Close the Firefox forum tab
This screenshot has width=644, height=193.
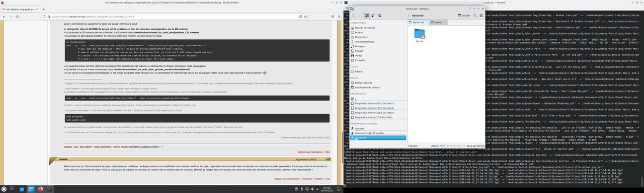[37, 9]
